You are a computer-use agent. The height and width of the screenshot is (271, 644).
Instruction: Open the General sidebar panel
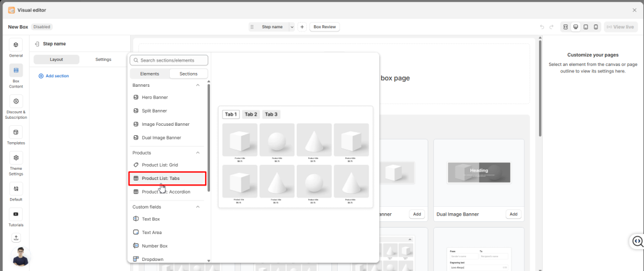tap(16, 45)
